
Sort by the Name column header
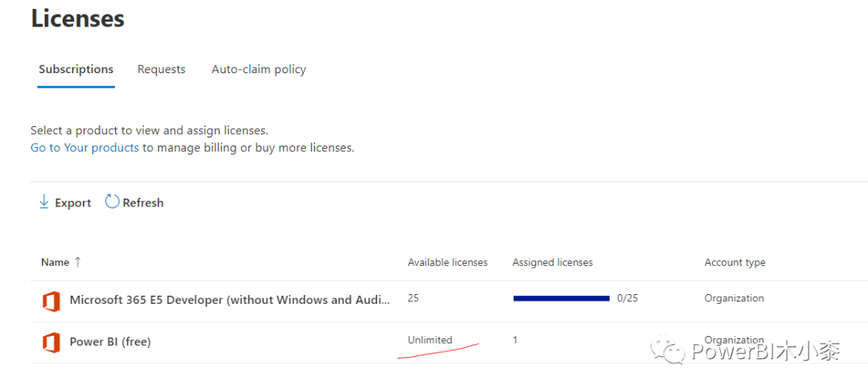(55, 262)
